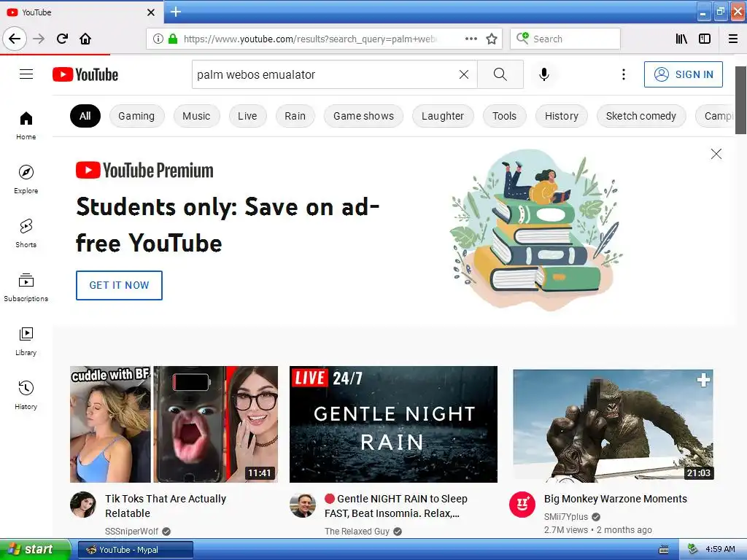
Task: Go back with the browser back arrow
Action: click(x=15, y=39)
